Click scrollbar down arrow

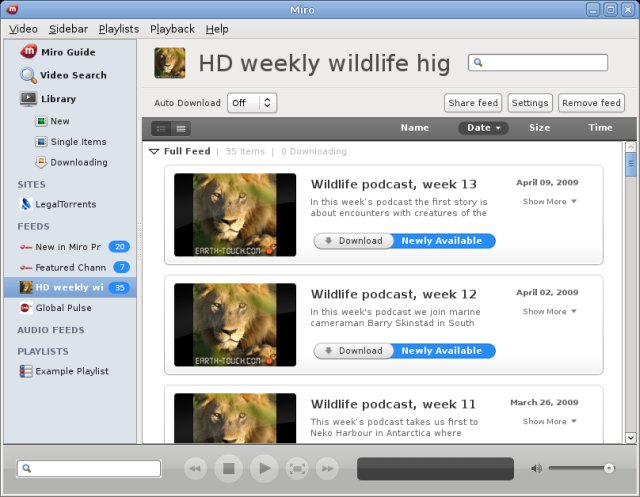(631, 438)
